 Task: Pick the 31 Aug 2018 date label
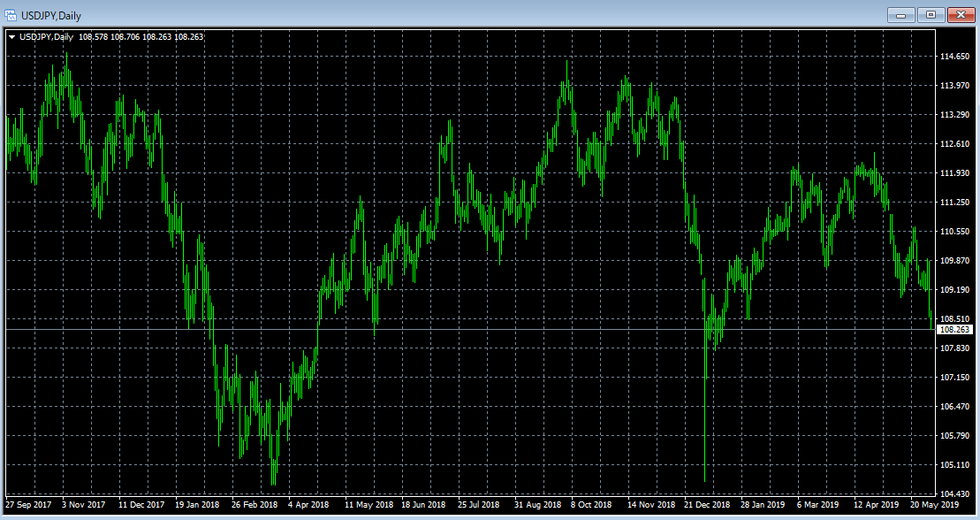(x=537, y=504)
